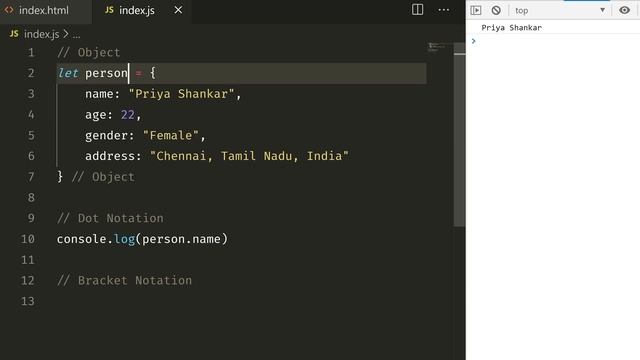The height and width of the screenshot is (360, 640).
Task: Toggle the DevTools console sidebar icon
Action: (x=476, y=10)
